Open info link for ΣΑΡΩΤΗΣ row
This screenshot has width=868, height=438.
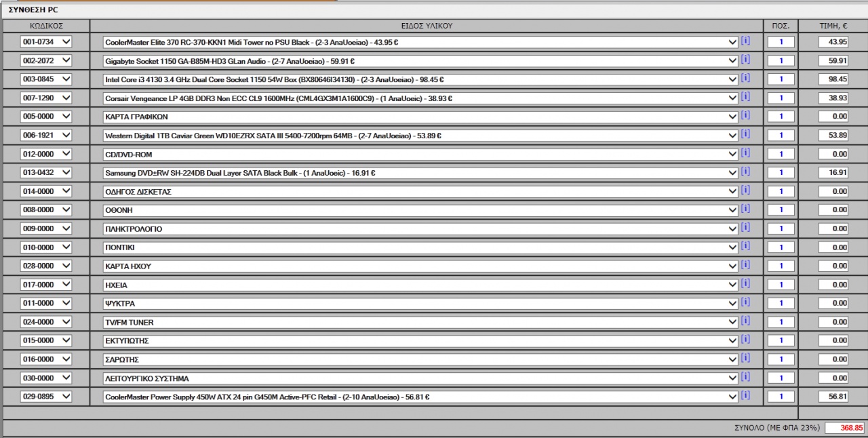745,358
